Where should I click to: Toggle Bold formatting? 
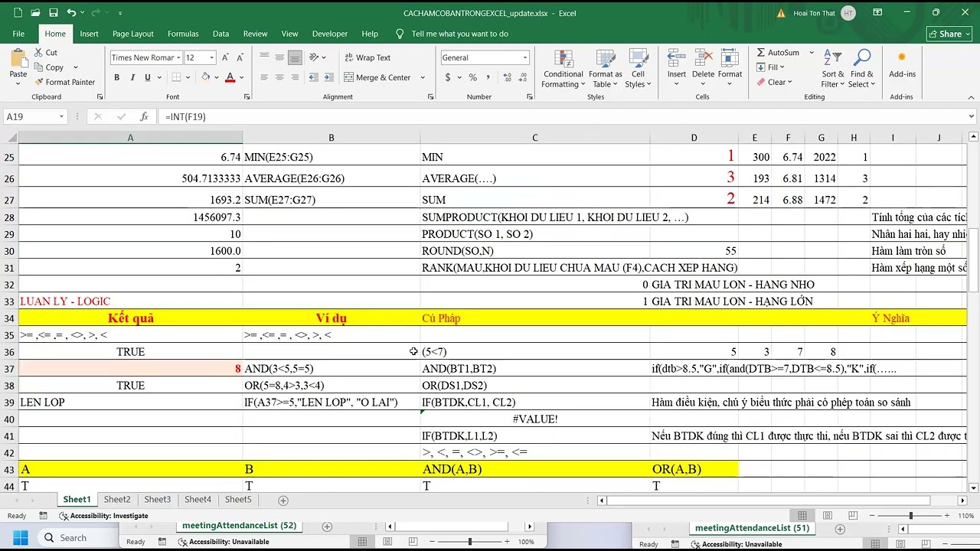pyautogui.click(x=116, y=77)
